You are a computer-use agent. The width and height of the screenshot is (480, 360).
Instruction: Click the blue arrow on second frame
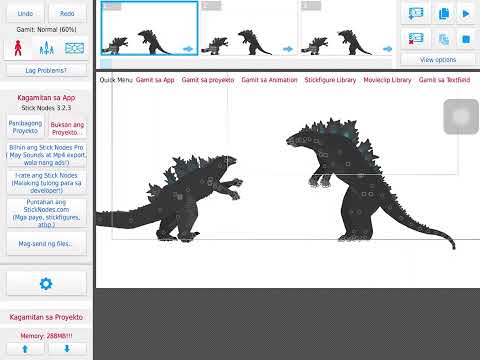pos(288,49)
